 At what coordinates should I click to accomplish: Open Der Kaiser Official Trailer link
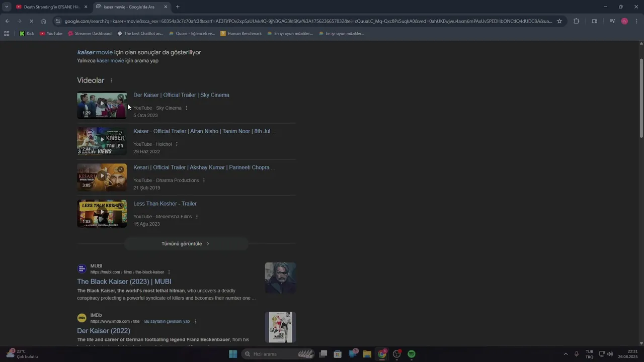(x=181, y=95)
